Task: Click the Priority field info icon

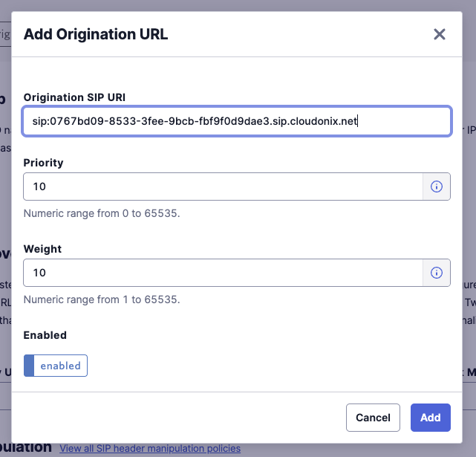Action: pos(437,187)
